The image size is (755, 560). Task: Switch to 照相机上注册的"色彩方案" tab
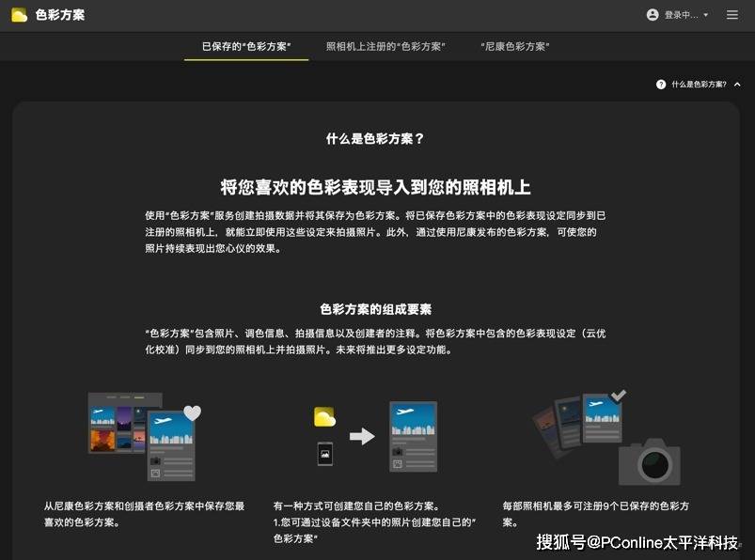[385, 46]
